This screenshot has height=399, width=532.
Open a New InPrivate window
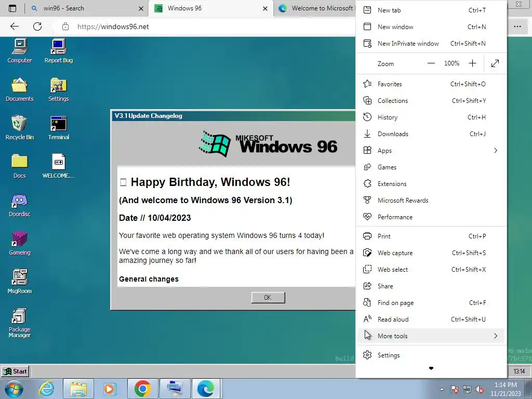[431, 44]
